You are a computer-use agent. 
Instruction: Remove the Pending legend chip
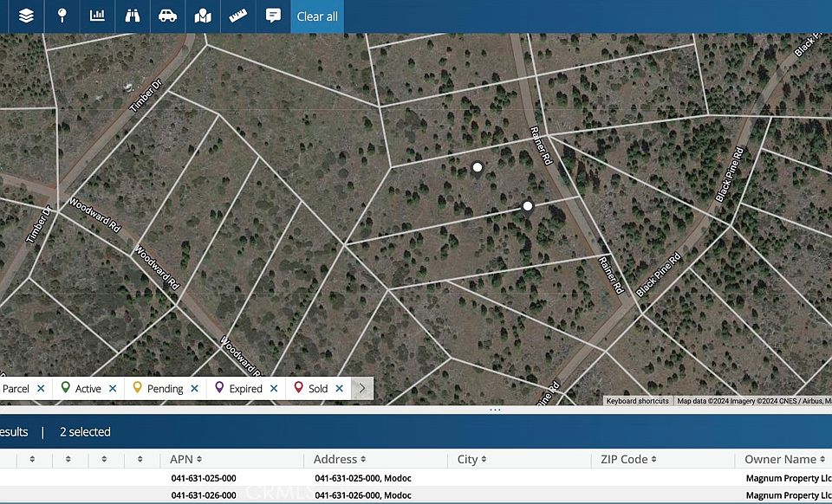point(194,389)
